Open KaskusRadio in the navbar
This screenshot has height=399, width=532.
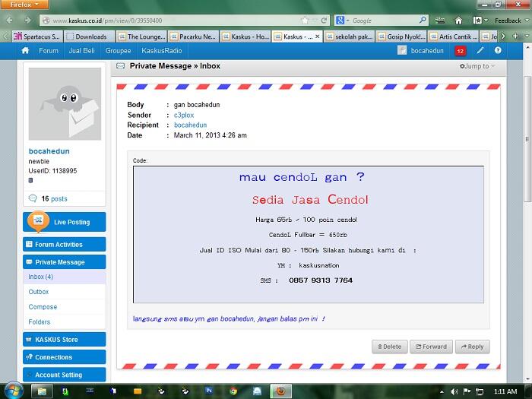pyautogui.click(x=161, y=51)
